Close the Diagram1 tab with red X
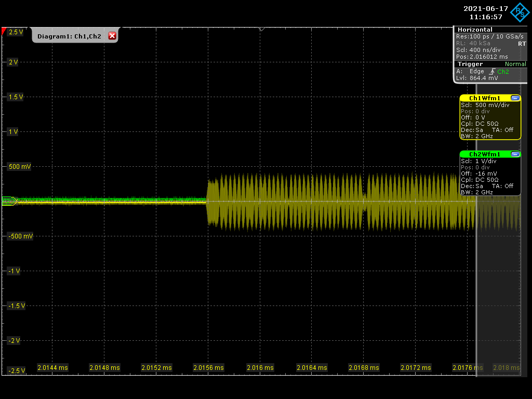532x399 pixels. (112, 36)
